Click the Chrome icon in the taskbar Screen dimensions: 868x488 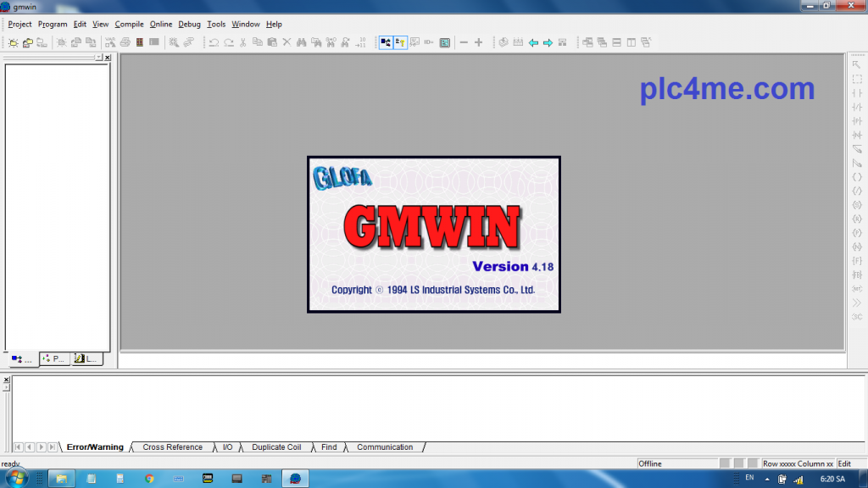149,479
